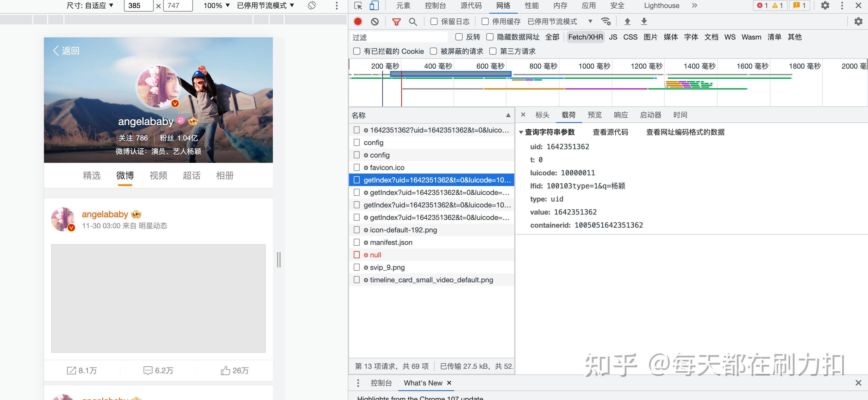Open the 响应 details tab
The width and height of the screenshot is (868, 400).
click(621, 115)
